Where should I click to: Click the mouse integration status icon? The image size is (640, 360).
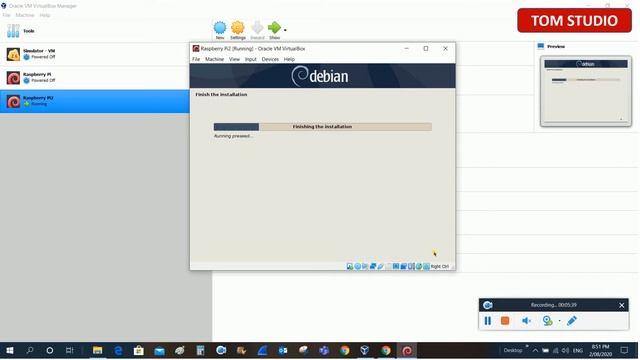[x=419, y=267]
